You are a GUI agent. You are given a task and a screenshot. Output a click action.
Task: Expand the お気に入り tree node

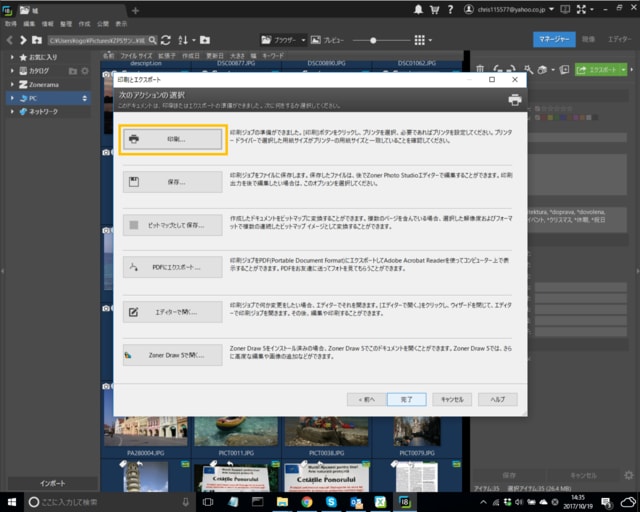coord(12,57)
